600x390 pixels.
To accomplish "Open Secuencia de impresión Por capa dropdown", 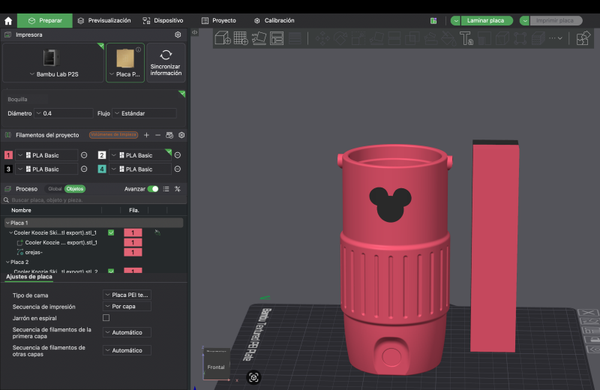I will (127, 306).
